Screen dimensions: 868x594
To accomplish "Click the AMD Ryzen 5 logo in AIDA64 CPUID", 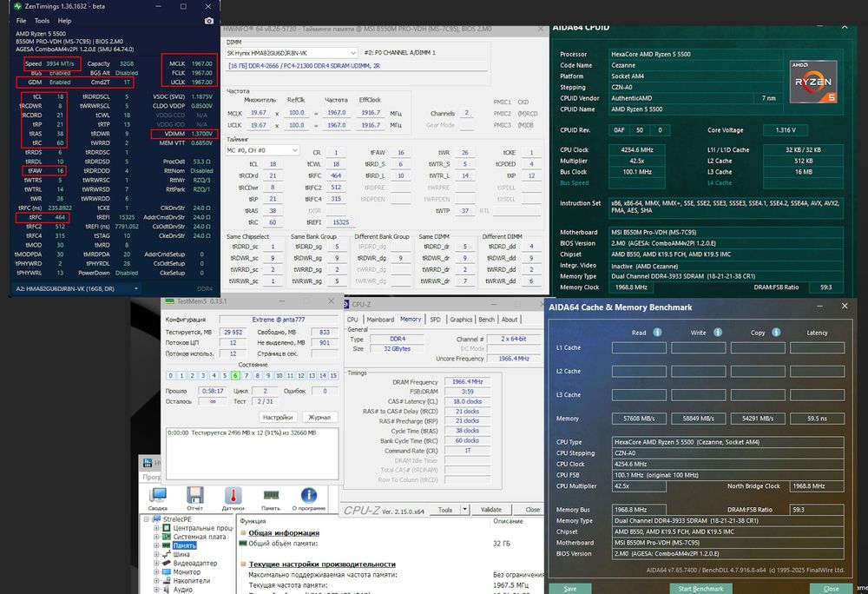I will (813, 82).
